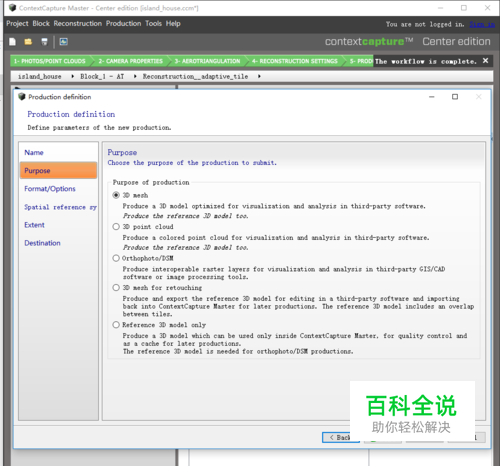Click the Back button
500x466 pixels.
[341, 437]
